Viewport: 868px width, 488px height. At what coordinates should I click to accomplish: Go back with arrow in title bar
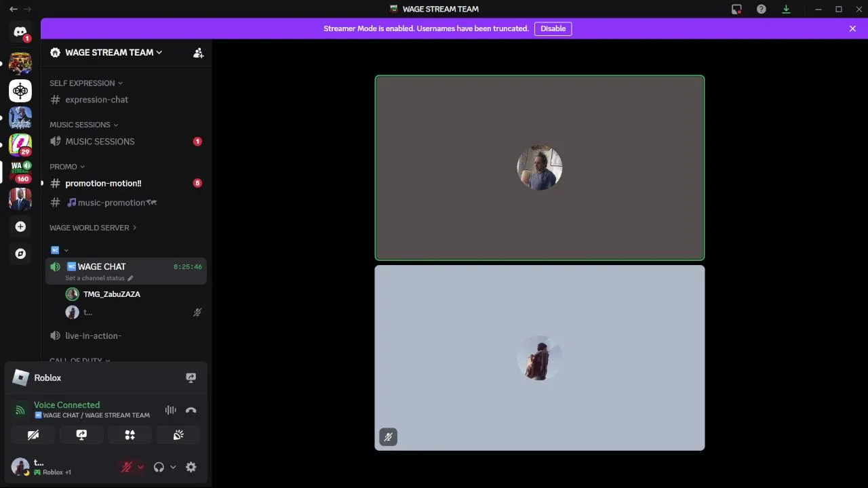coord(13,9)
